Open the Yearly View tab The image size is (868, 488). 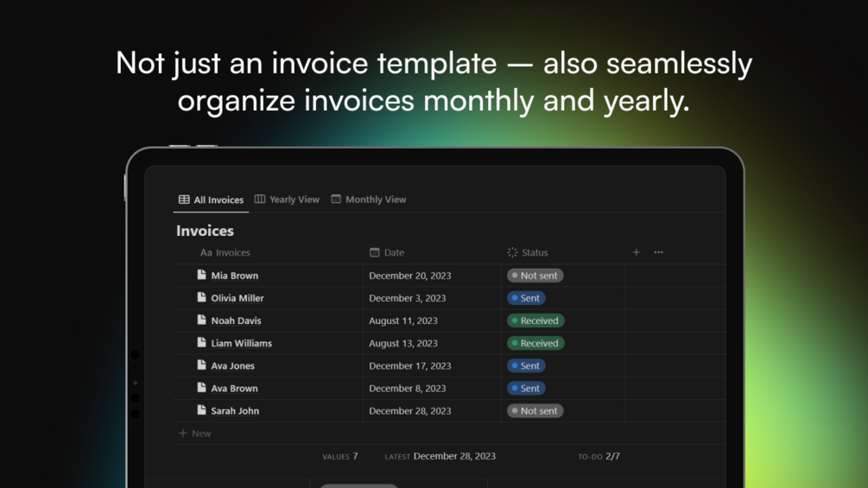287,200
